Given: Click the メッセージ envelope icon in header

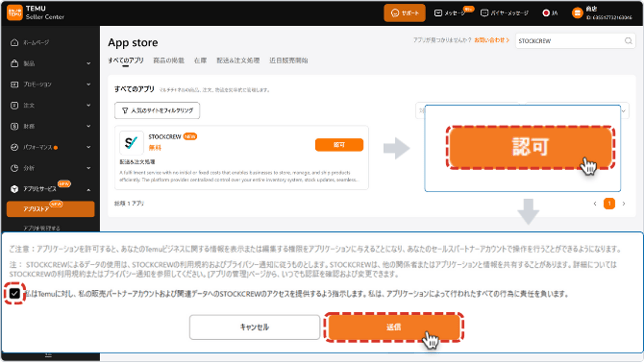Looking at the screenshot, I should tap(438, 13).
